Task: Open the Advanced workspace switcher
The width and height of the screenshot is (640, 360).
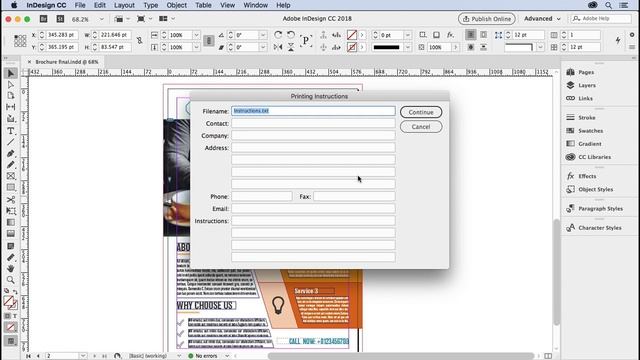Action: tap(542, 19)
